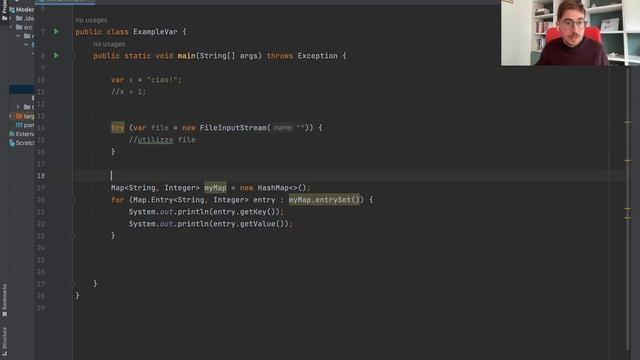This screenshot has width=640, height=360.
Task: Expand the collapsed folder above target
Action: tap(18, 107)
